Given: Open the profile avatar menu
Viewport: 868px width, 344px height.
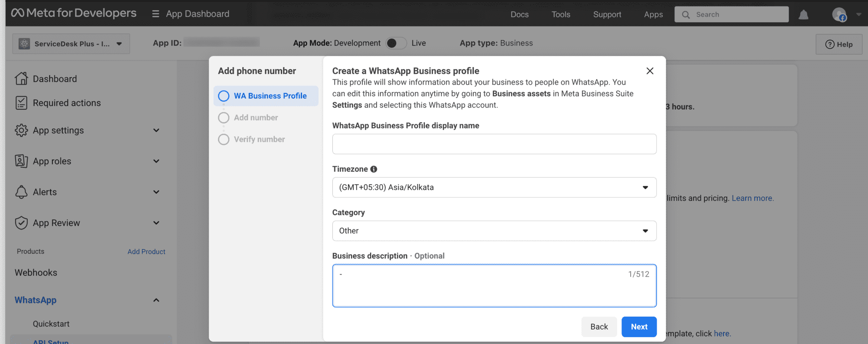Looking at the screenshot, I should pyautogui.click(x=839, y=15).
